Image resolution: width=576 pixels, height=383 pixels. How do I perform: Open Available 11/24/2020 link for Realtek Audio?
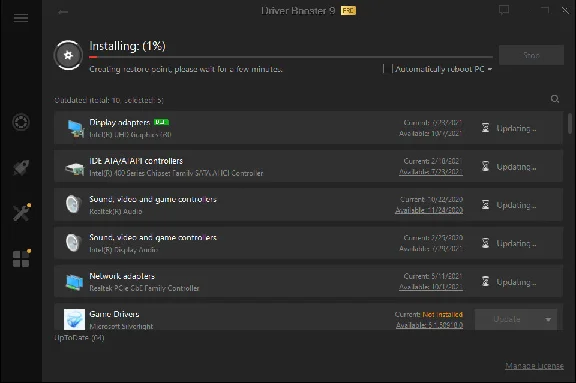point(429,210)
